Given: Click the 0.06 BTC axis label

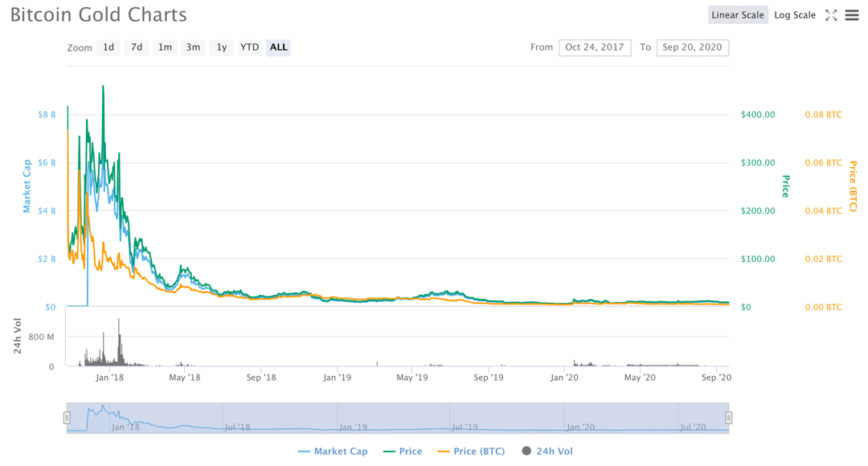Looking at the screenshot, I should click(x=823, y=163).
